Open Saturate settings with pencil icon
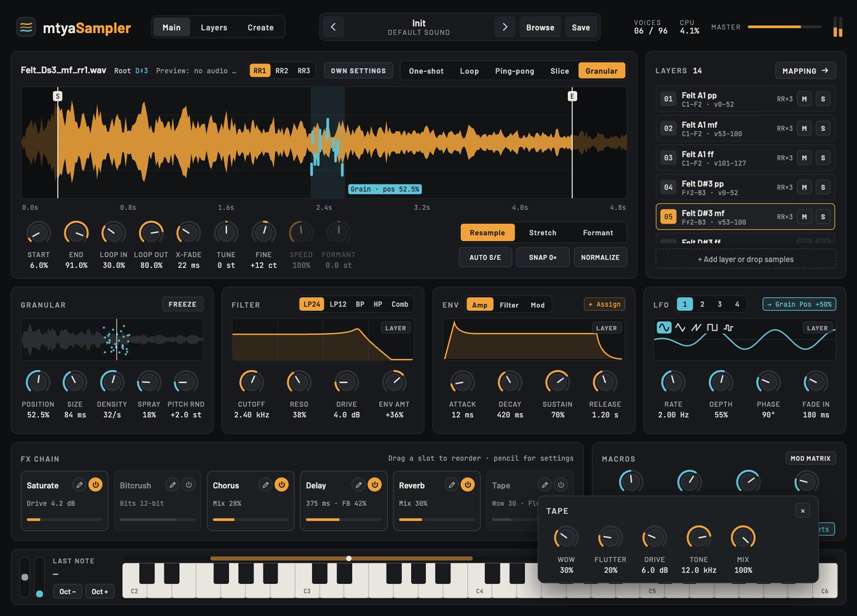Image resolution: width=857 pixels, height=616 pixels. click(x=79, y=485)
